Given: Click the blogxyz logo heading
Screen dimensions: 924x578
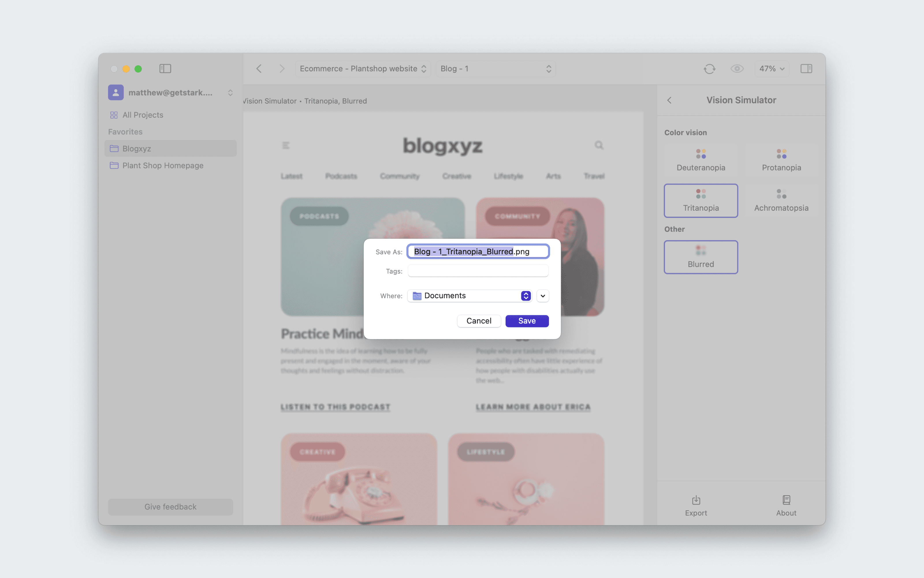Looking at the screenshot, I should point(443,146).
